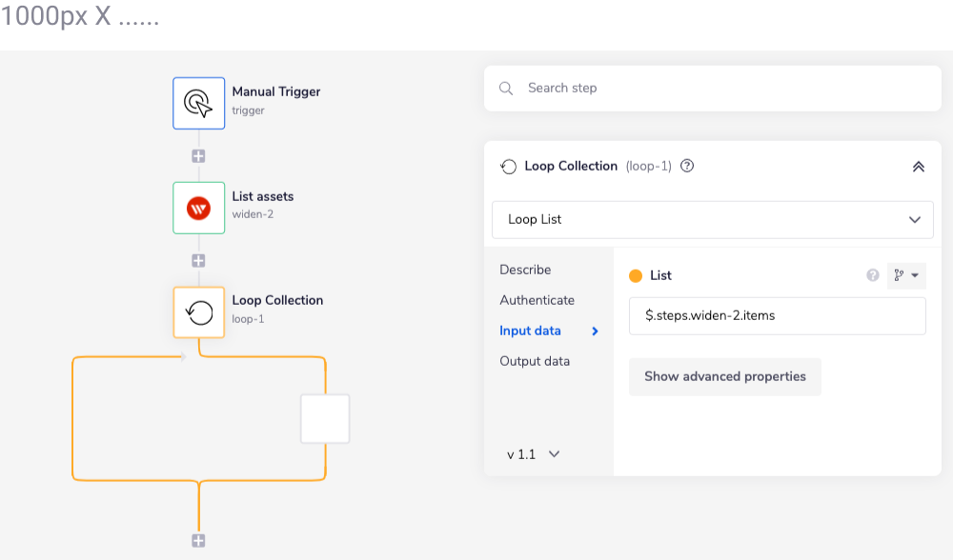Open the v 1.1 version dropdown

click(x=533, y=454)
